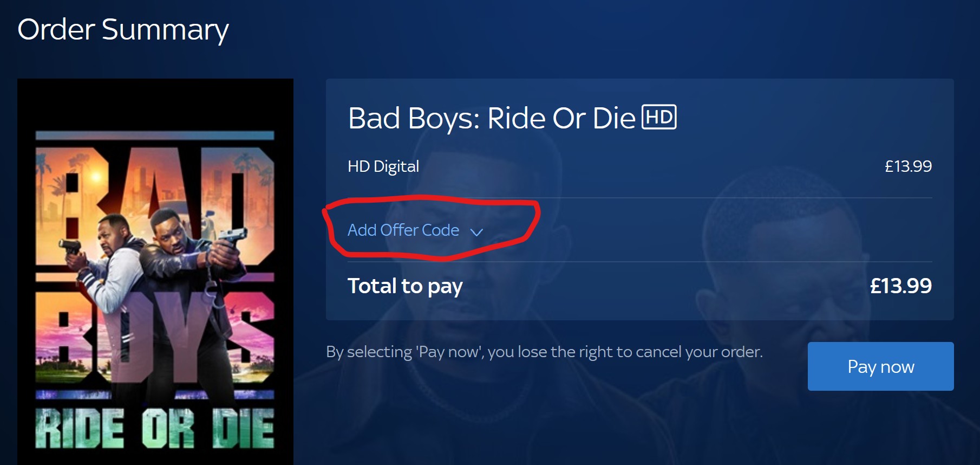Click the HD Digital £13.99 price
This screenshot has height=465, width=980.
(x=908, y=166)
